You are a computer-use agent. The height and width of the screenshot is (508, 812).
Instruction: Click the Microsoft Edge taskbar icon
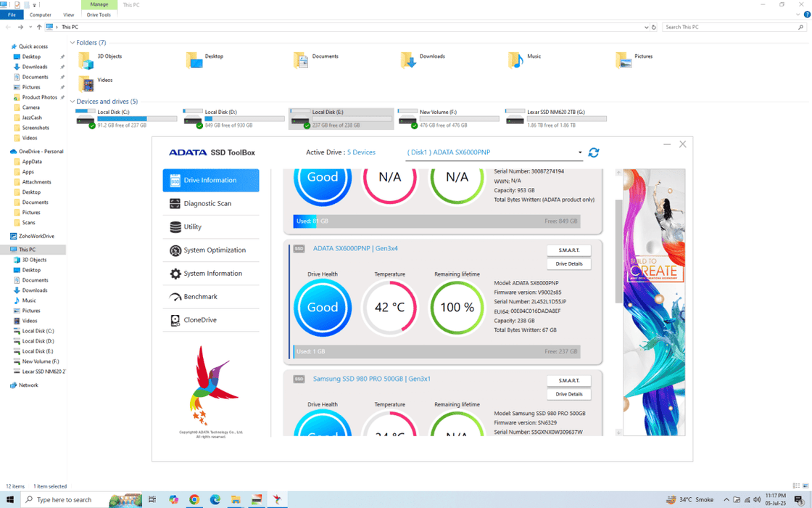pyautogui.click(x=215, y=499)
